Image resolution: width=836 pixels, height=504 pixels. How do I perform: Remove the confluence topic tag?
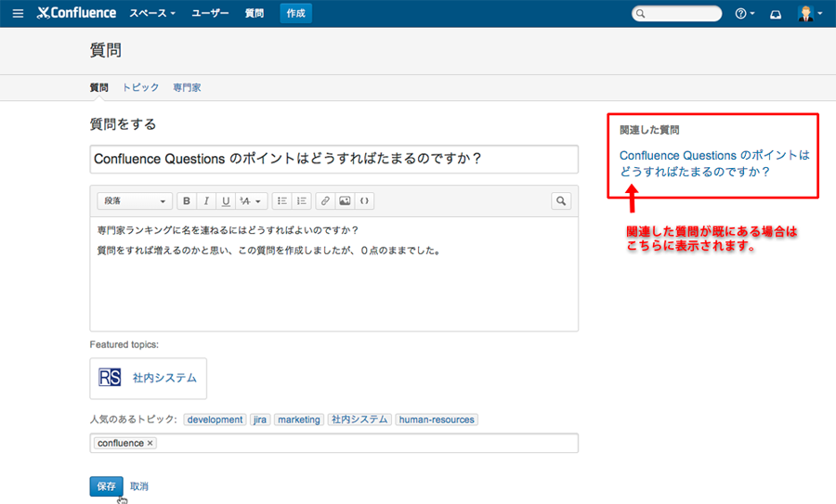click(x=150, y=444)
